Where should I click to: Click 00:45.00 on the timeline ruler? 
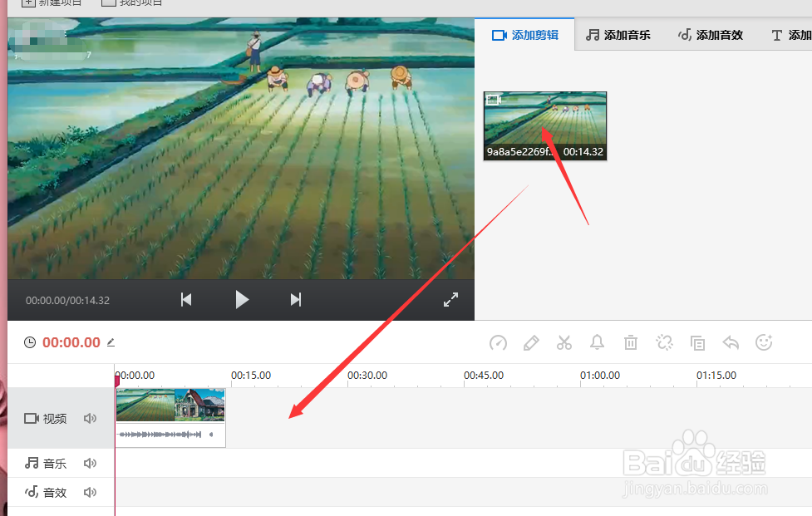point(484,376)
